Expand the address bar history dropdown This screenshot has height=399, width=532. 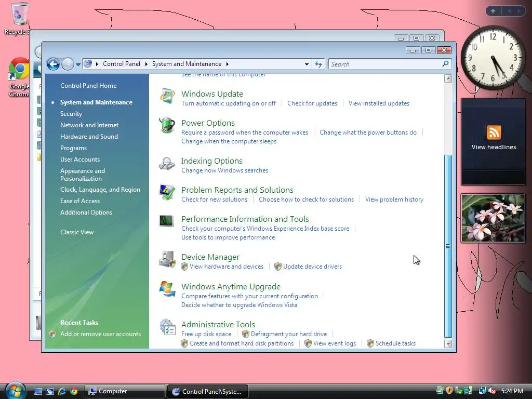[307, 64]
